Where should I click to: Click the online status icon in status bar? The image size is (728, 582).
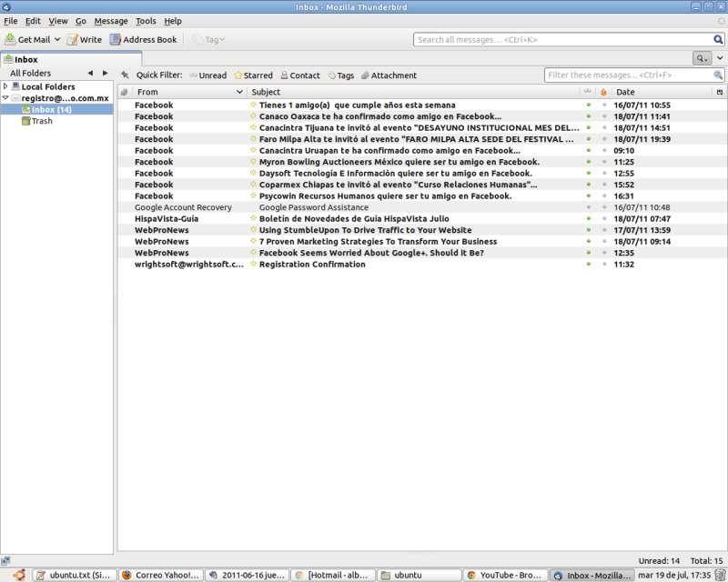[x=5, y=561]
